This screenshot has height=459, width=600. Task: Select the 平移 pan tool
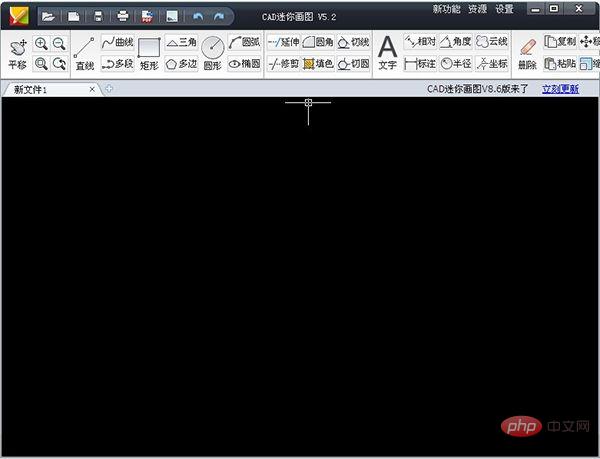click(18, 55)
